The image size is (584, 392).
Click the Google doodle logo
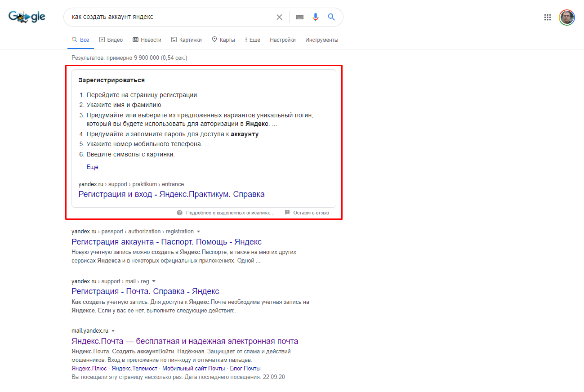(x=27, y=16)
